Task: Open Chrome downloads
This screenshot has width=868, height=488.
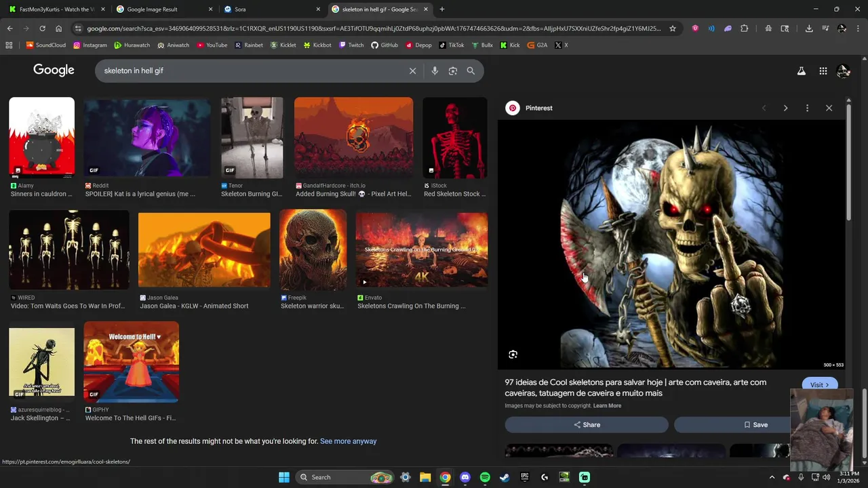Action: 809,28
